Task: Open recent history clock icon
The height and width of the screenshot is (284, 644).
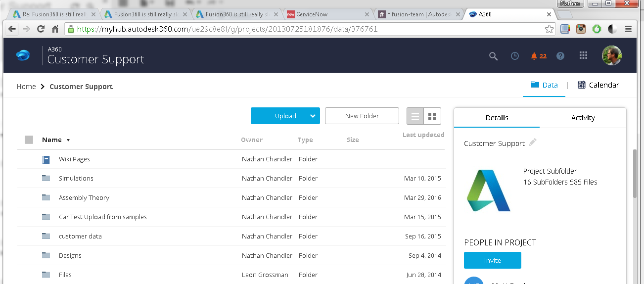Action: point(515,56)
